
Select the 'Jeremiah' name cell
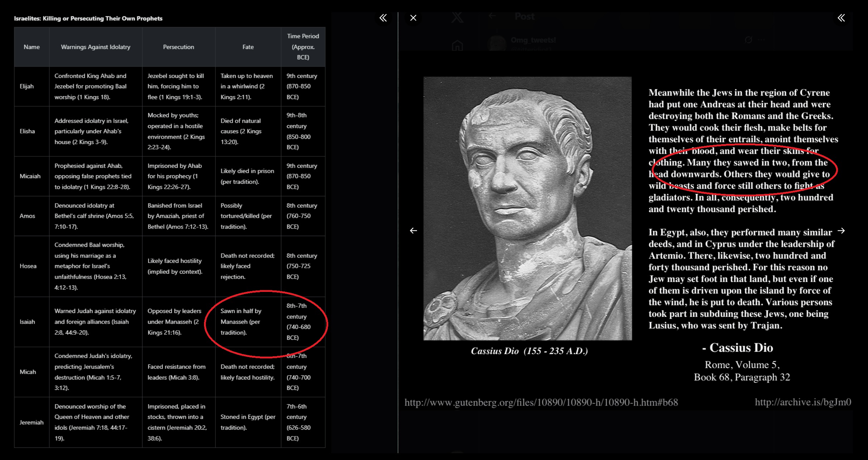[x=31, y=422]
